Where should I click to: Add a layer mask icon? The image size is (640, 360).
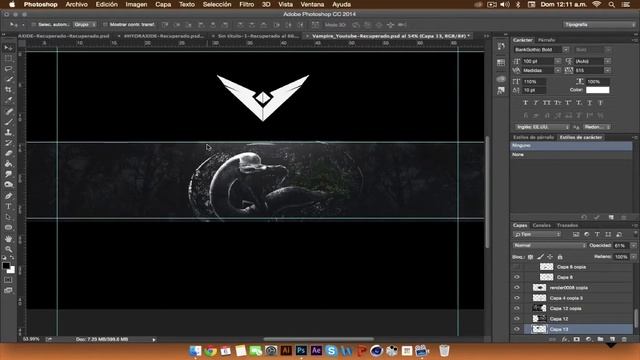pyautogui.click(x=576, y=339)
